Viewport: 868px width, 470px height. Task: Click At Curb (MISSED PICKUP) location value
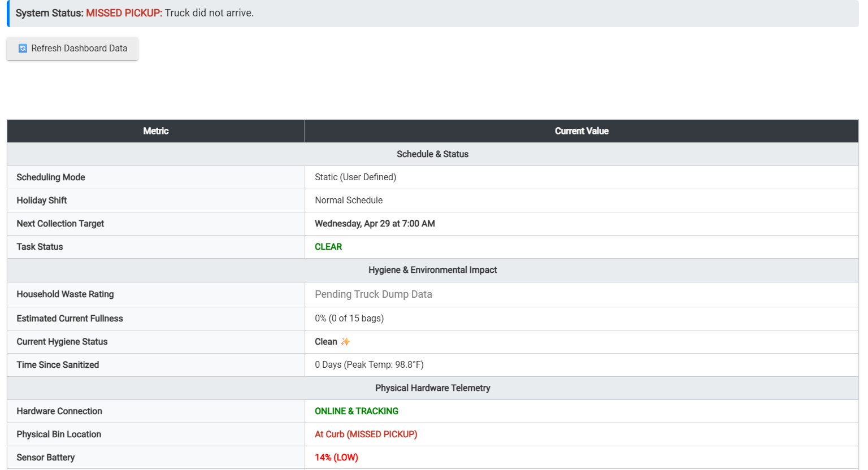point(366,434)
